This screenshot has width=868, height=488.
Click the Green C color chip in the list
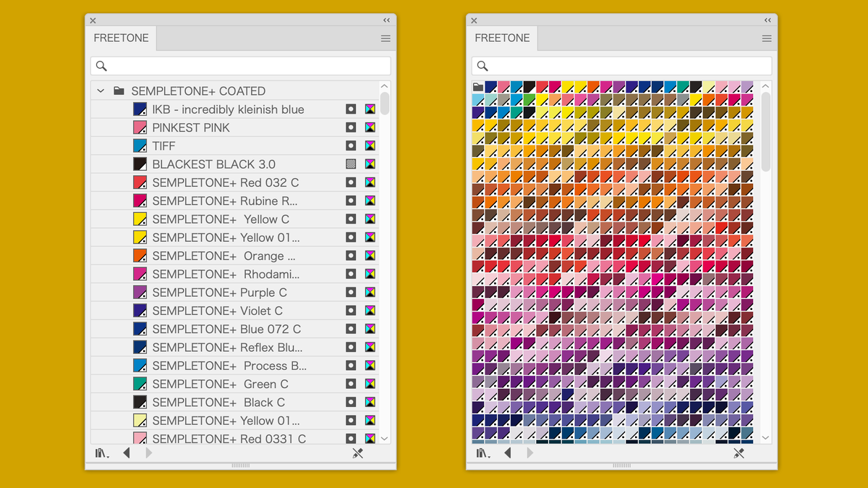[x=140, y=384]
